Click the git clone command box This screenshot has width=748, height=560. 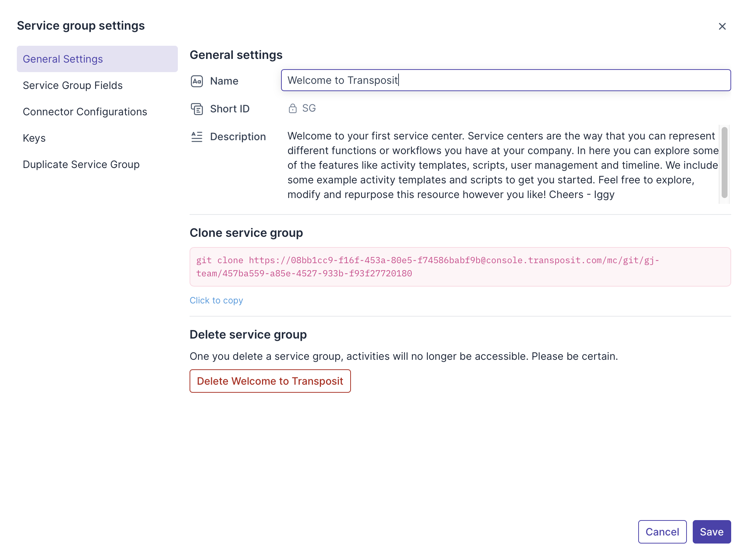[x=460, y=267]
